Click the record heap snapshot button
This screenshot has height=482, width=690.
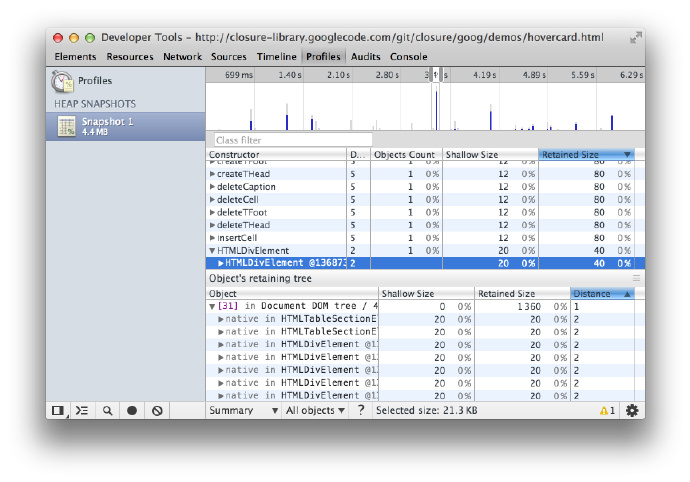click(x=132, y=410)
